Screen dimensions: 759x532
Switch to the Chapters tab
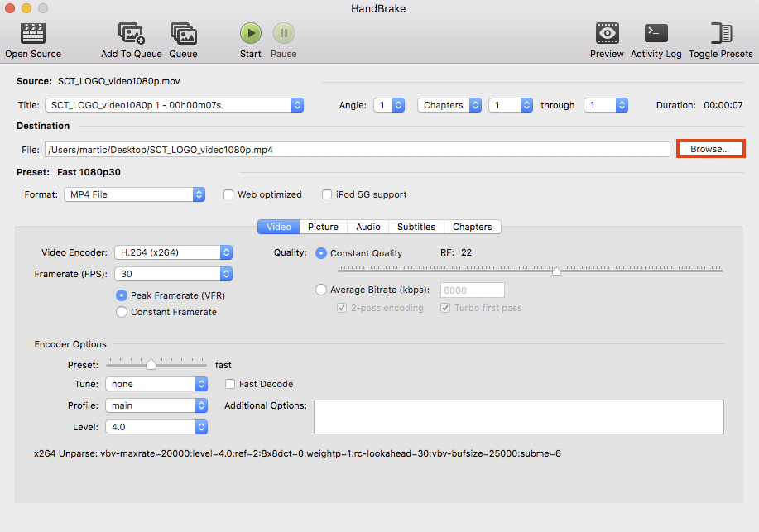pos(473,227)
